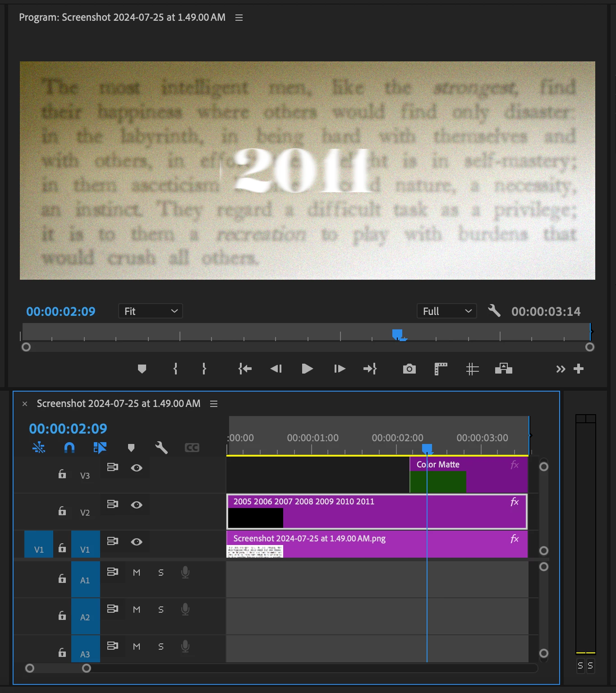Enable voice-over record on A3
Screen dimensions: 616x693
click(185, 647)
